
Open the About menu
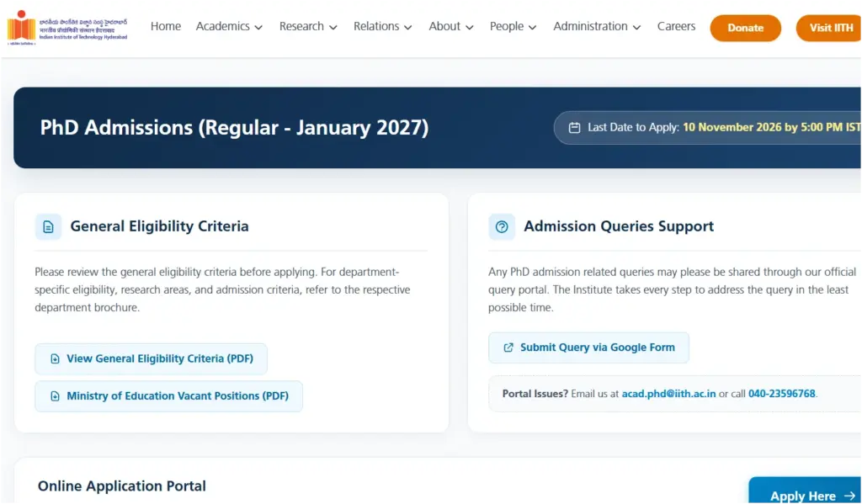point(451,26)
